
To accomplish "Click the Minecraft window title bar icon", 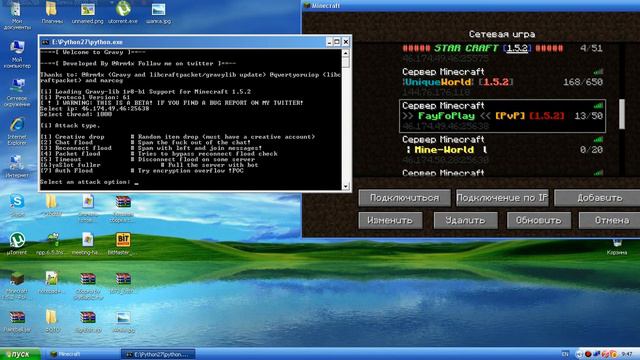I will coord(307,6).
